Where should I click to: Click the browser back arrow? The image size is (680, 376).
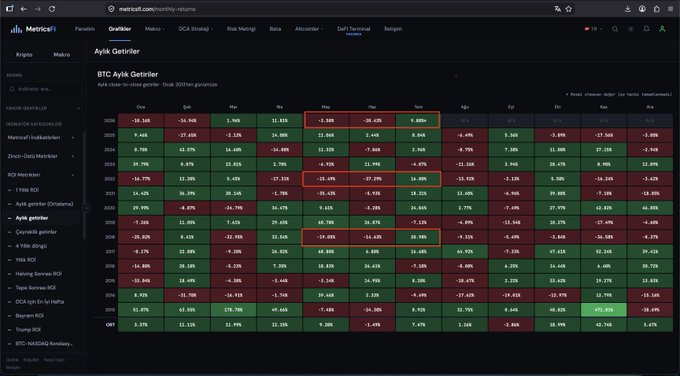(x=23, y=9)
